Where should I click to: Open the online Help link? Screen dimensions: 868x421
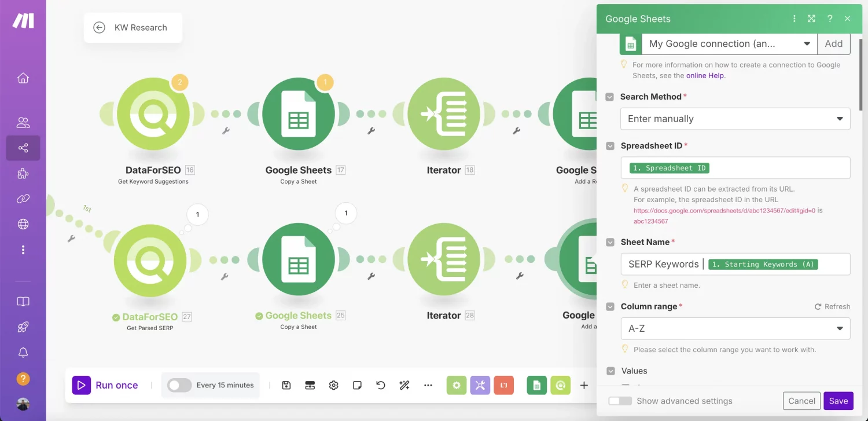point(705,75)
